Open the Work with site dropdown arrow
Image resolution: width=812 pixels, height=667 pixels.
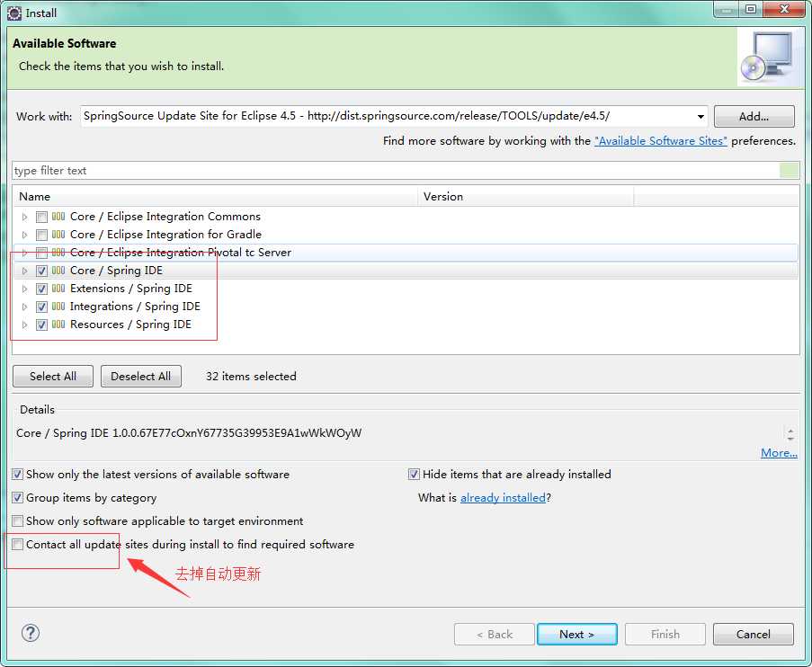tap(700, 117)
